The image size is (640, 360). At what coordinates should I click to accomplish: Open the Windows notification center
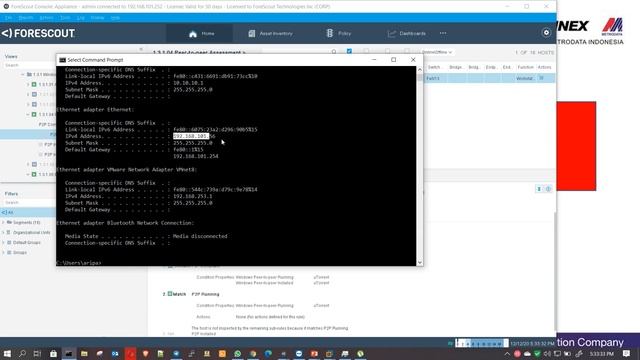pos(627,353)
